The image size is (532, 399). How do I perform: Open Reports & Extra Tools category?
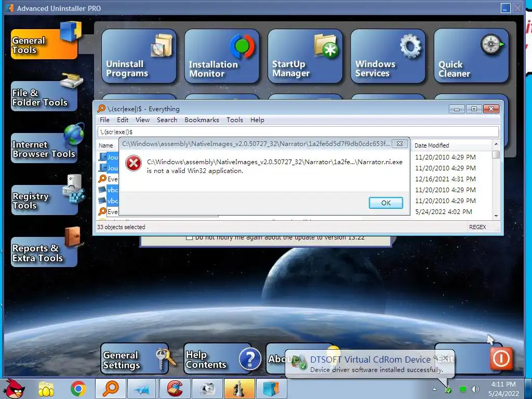click(x=44, y=252)
